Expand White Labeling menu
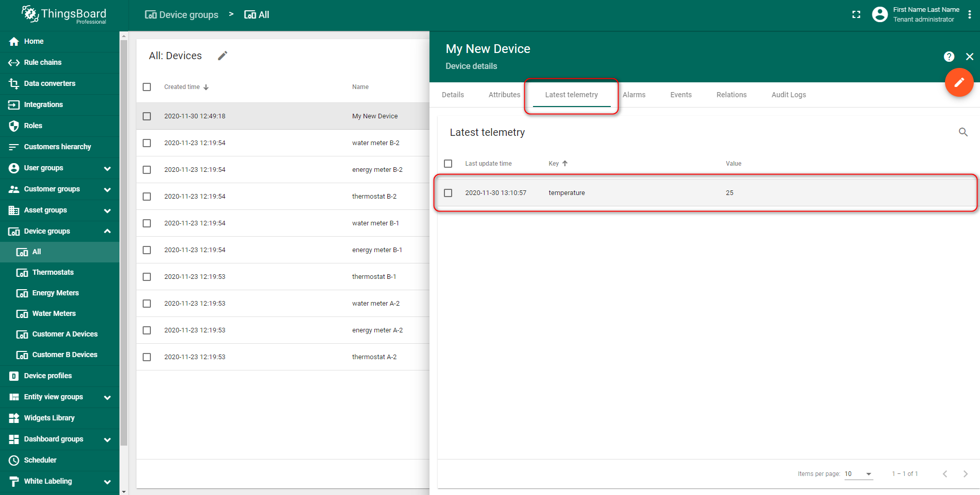980x495 pixels. (x=107, y=482)
